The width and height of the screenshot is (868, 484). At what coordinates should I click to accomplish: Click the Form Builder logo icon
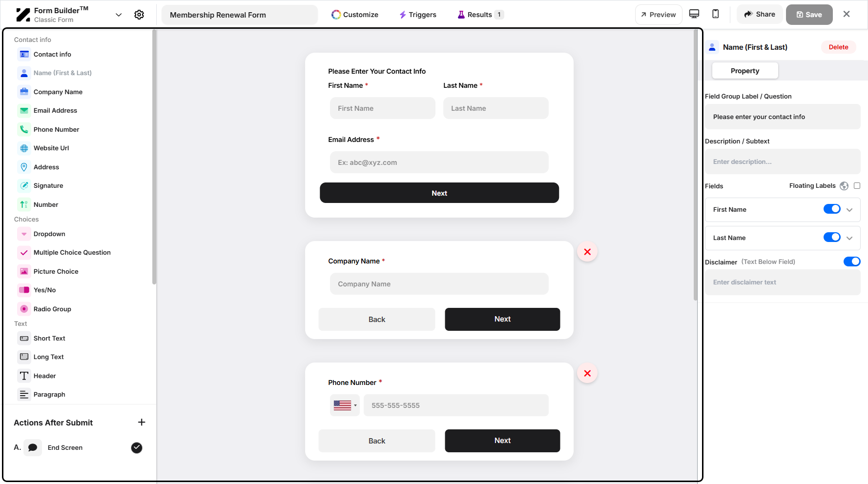(x=23, y=15)
